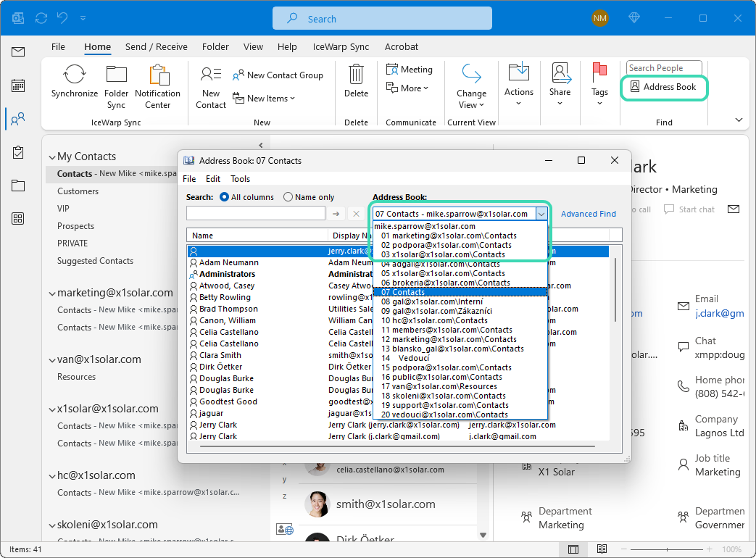
Task: Open Tasks view in left sidebar
Action: [18, 152]
